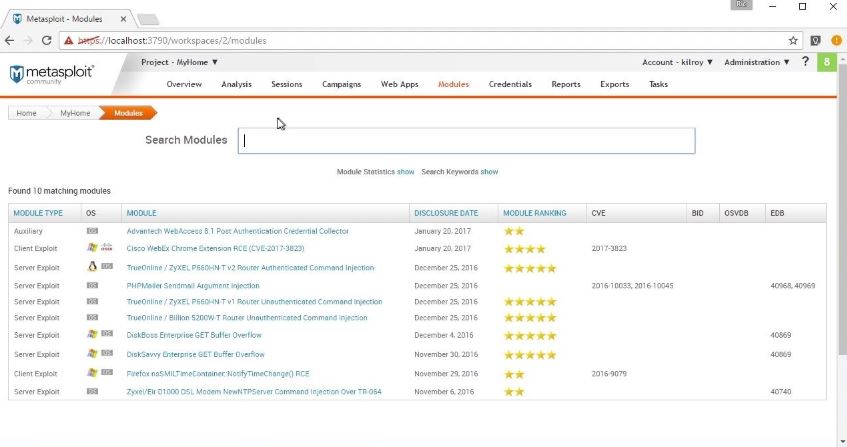Open the Account - kilroy dropdown
847x447 pixels.
[677, 62]
